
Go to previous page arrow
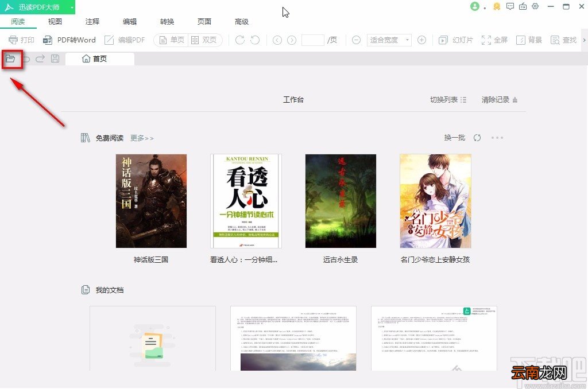(277, 40)
